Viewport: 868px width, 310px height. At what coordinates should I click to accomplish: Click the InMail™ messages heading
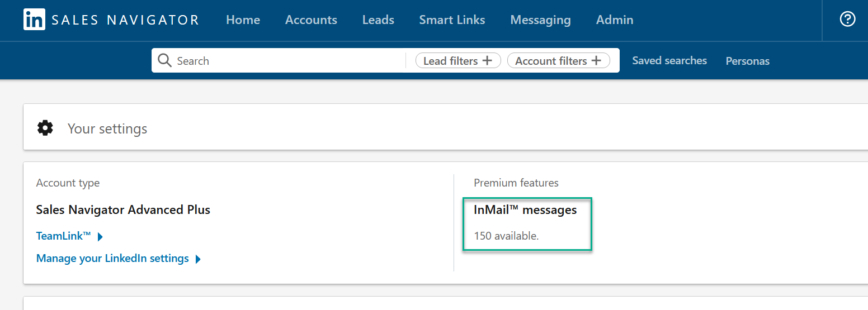[x=525, y=210]
